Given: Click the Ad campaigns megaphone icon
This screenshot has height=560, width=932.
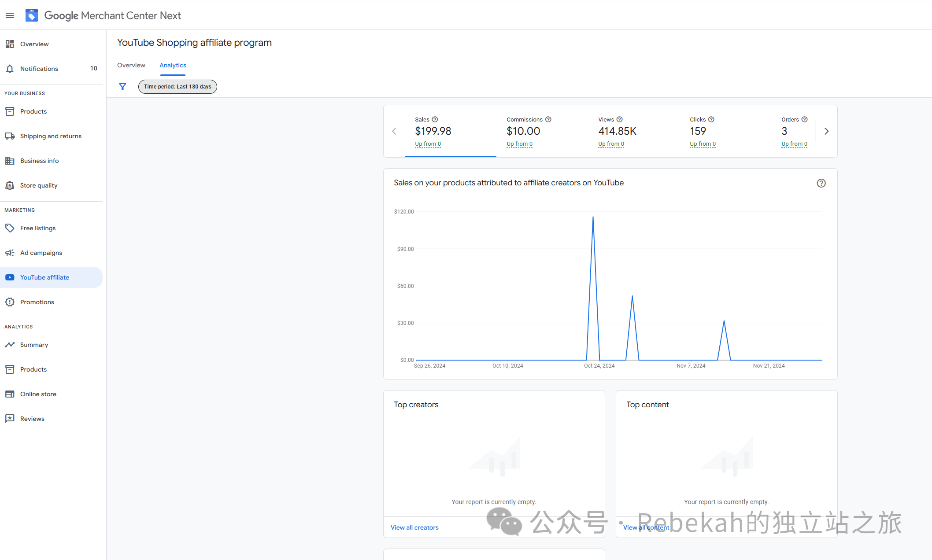Looking at the screenshot, I should pos(10,253).
